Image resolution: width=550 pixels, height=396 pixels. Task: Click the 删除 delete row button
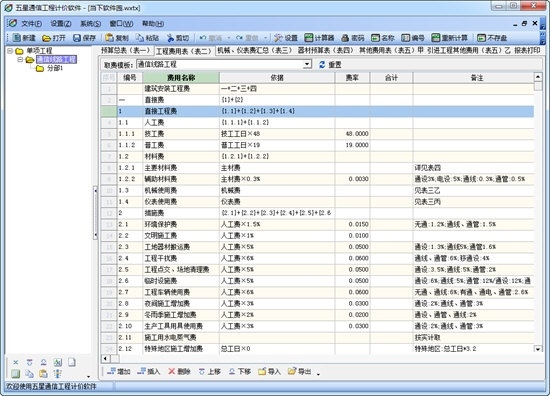pos(179,371)
